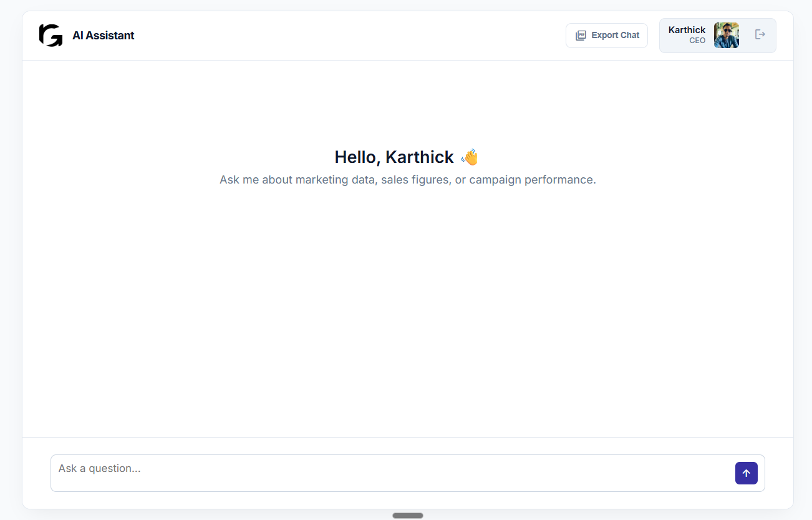Click the upward arrow to submit a question
The width and height of the screenshot is (812, 520).
[746, 473]
